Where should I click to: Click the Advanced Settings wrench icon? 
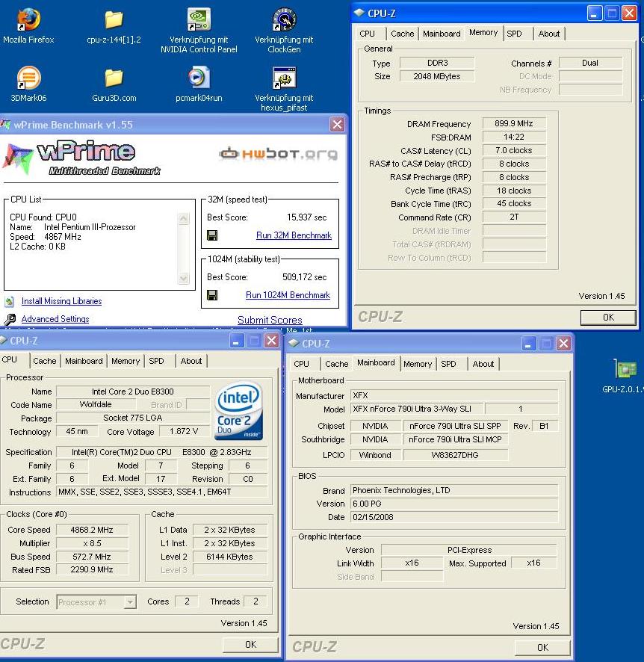click(10, 319)
